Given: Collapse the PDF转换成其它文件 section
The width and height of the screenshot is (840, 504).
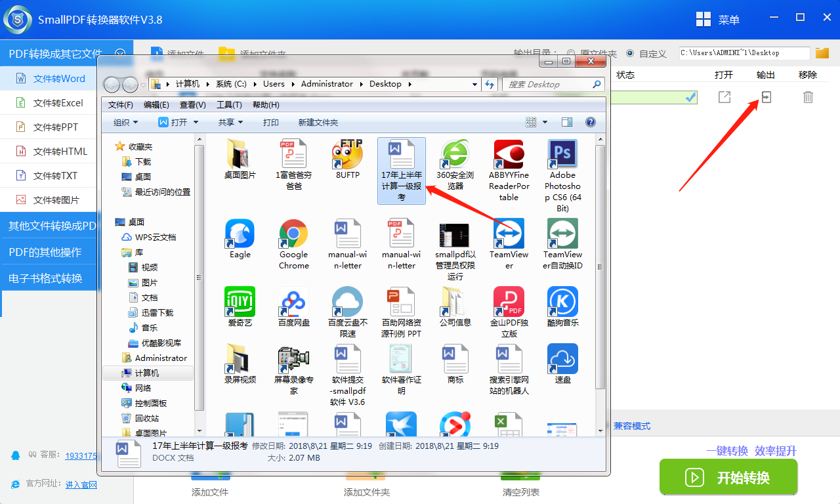Looking at the screenshot, I should [x=120, y=54].
